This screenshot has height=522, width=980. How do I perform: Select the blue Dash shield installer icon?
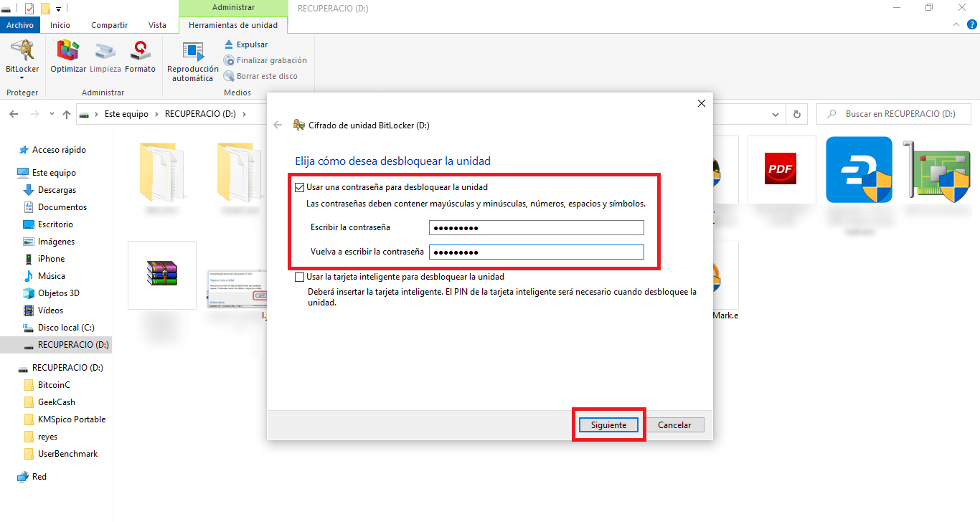pos(859,170)
